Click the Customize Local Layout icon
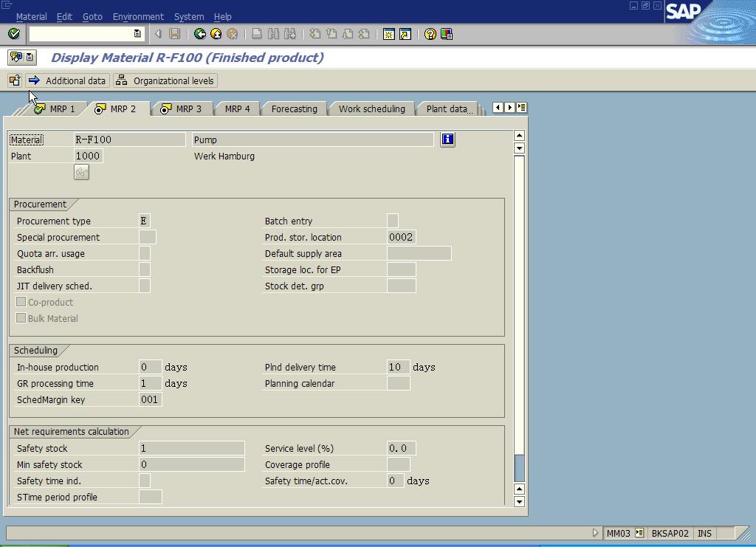The width and height of the screenshot is (756, 547). pyautogui.click(x=447, y=34)
